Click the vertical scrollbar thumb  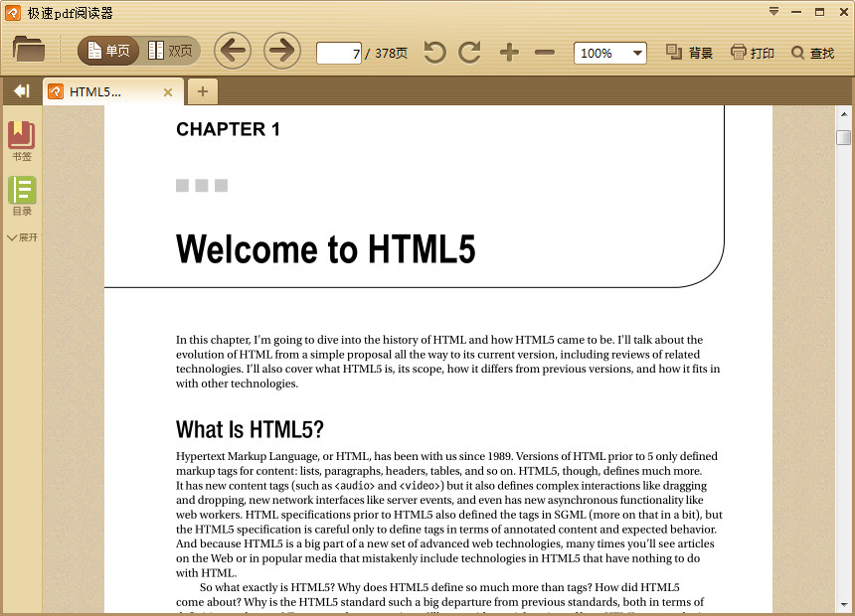point(843,137)
